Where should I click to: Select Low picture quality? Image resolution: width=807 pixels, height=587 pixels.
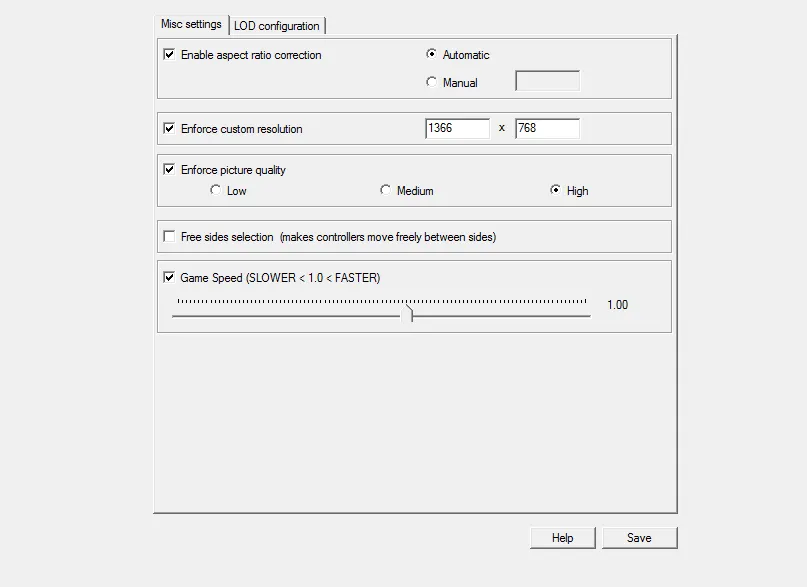coord(215,190)
